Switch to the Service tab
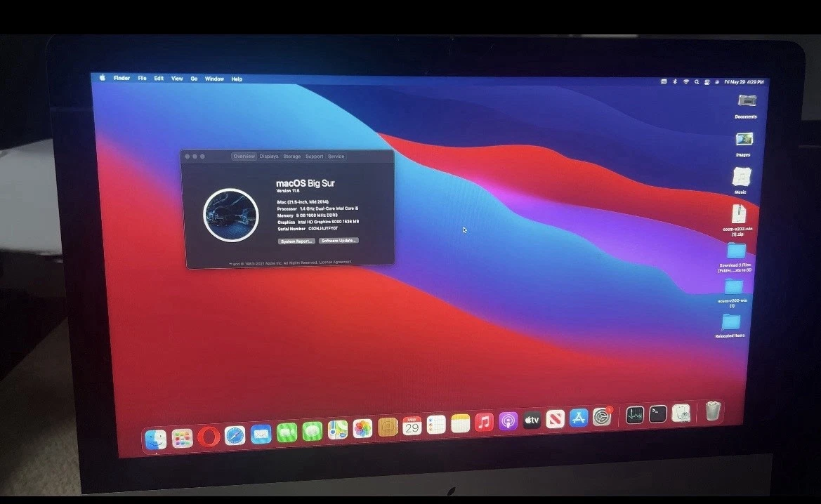 point(336,157)
